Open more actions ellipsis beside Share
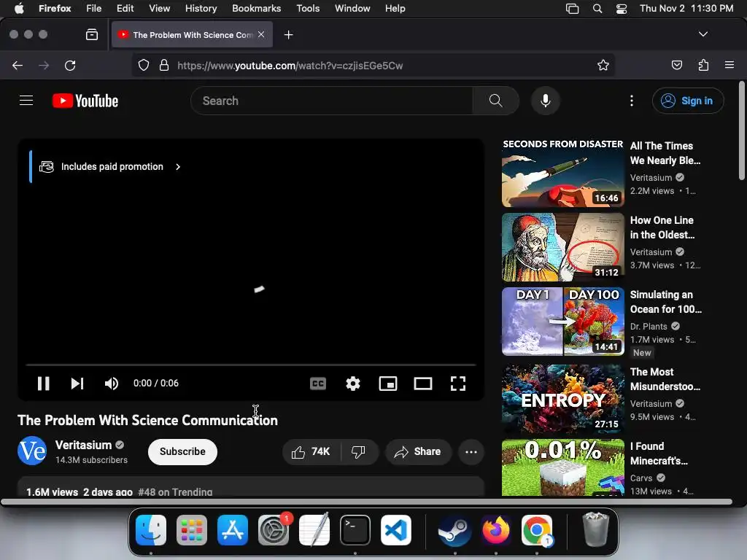The height and width of the screenshot is (560, 747). (471, 451)
